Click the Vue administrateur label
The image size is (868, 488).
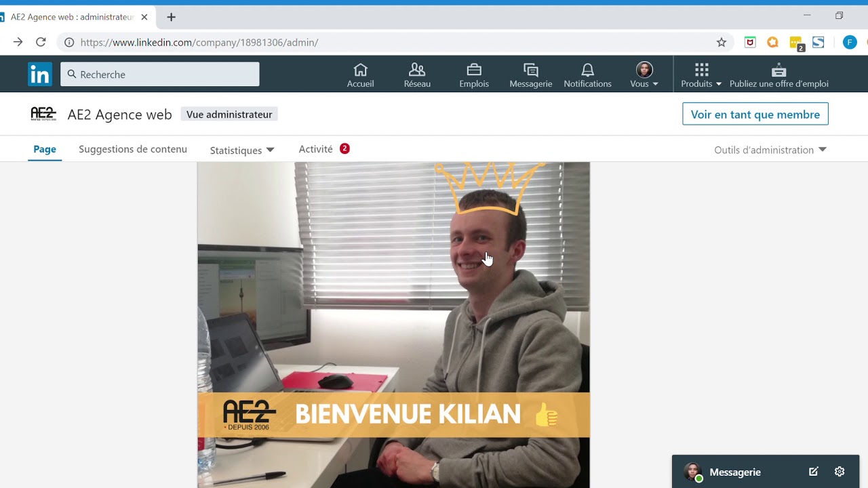[229, 115]
